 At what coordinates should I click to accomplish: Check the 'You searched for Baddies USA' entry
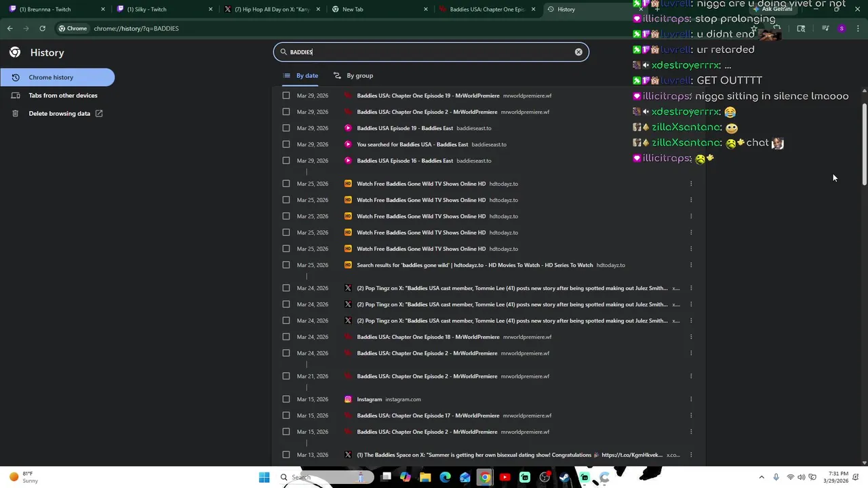[286, 144]
